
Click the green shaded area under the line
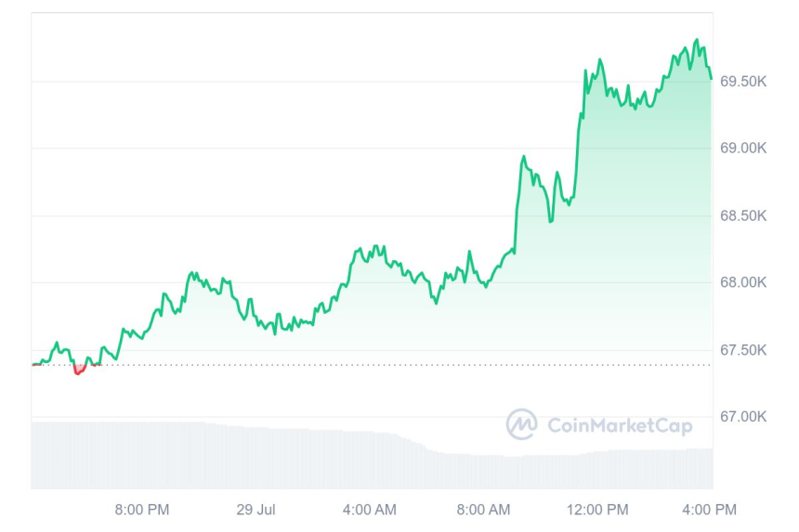(632, 232)
